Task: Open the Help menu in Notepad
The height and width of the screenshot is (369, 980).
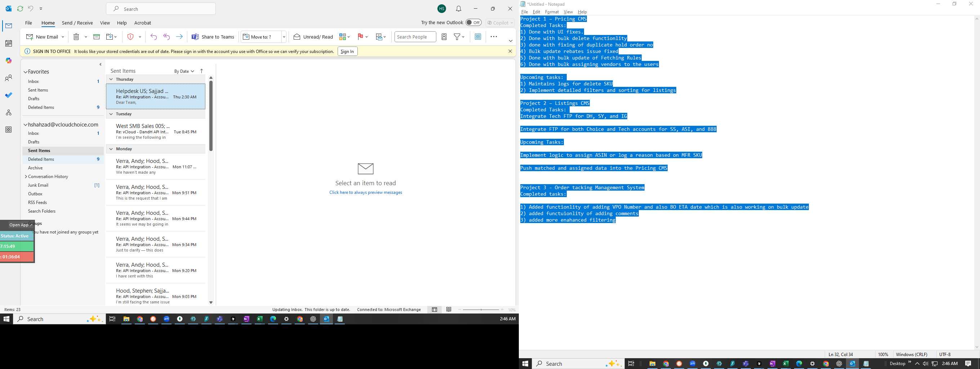Action: (582, 12)
